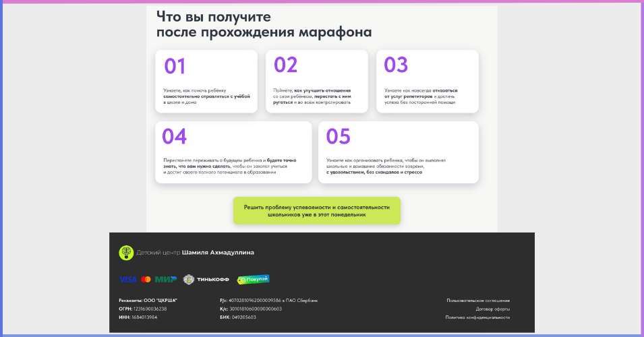Click the VISA payment logo
The height and width of the screenshot is (337, 644).
point(127,280)
